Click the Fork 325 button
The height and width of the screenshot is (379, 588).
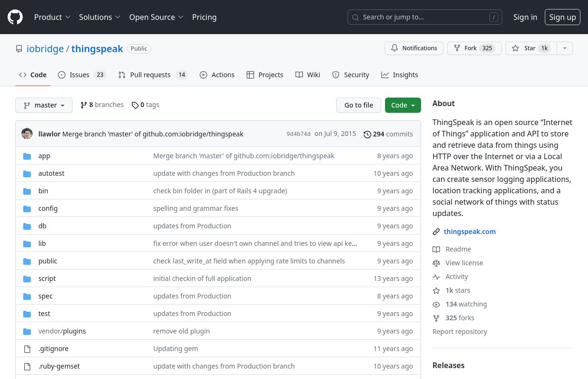[474, 48]
